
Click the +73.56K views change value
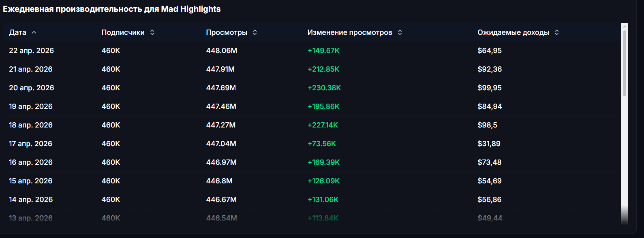pos(322,144)
